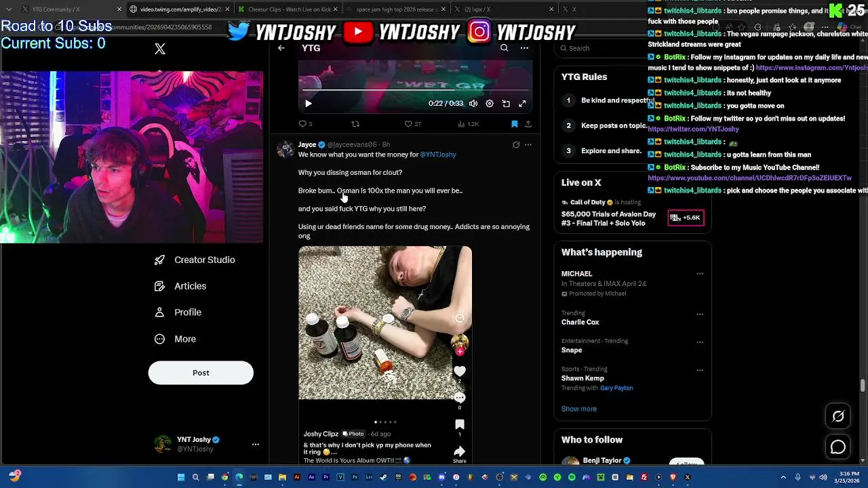Go to Profile in sidebar
868x488 pixels.
(178, 312)
